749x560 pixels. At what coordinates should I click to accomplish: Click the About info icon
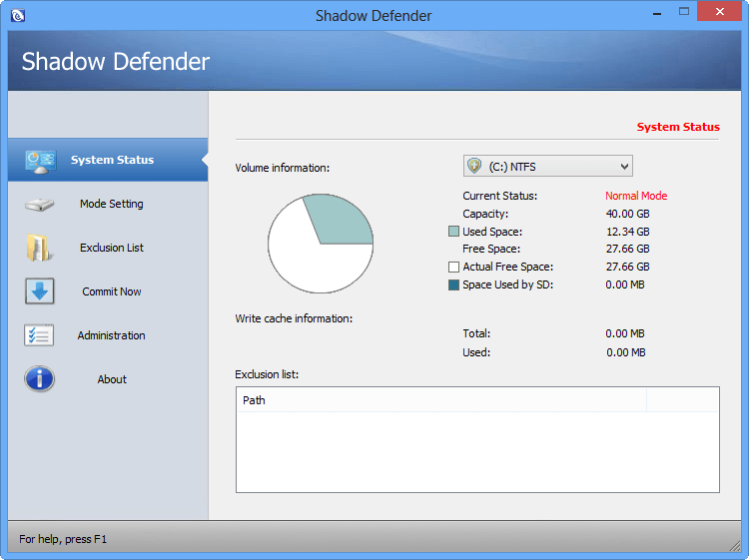pyautogui.click(x=40, y=379)
